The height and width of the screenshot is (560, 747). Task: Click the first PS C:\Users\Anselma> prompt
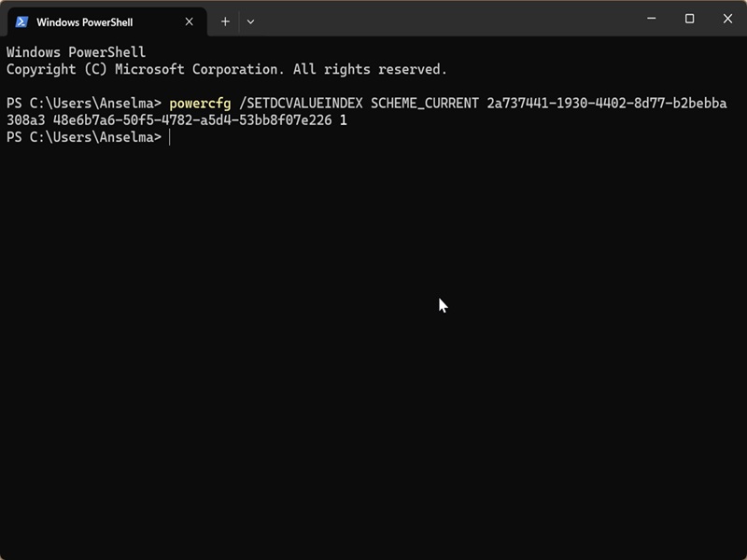[84, 104]
